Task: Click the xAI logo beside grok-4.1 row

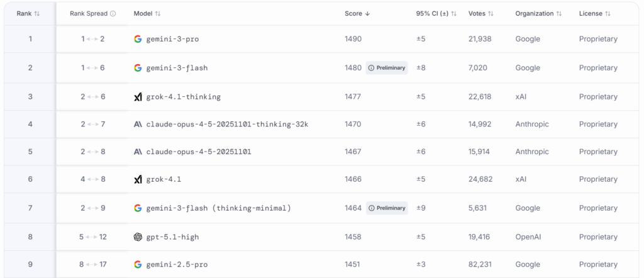Action: pyautogui.click(x=138, y=180)
